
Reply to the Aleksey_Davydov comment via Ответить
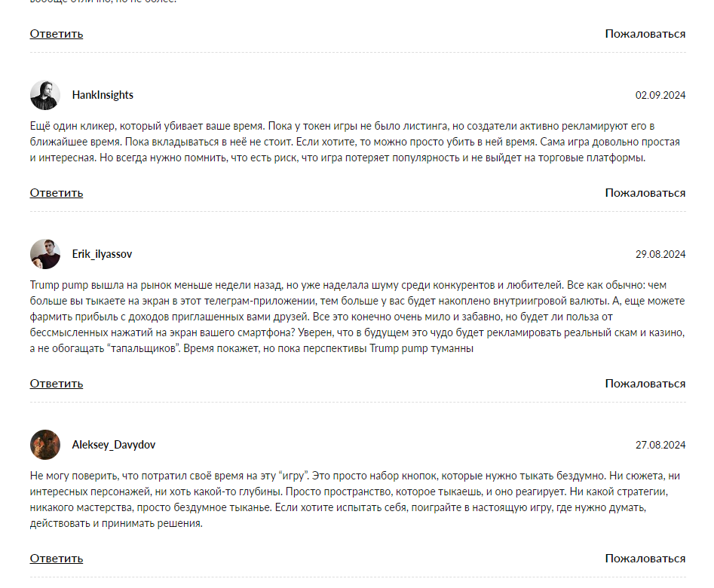[57, 559]
